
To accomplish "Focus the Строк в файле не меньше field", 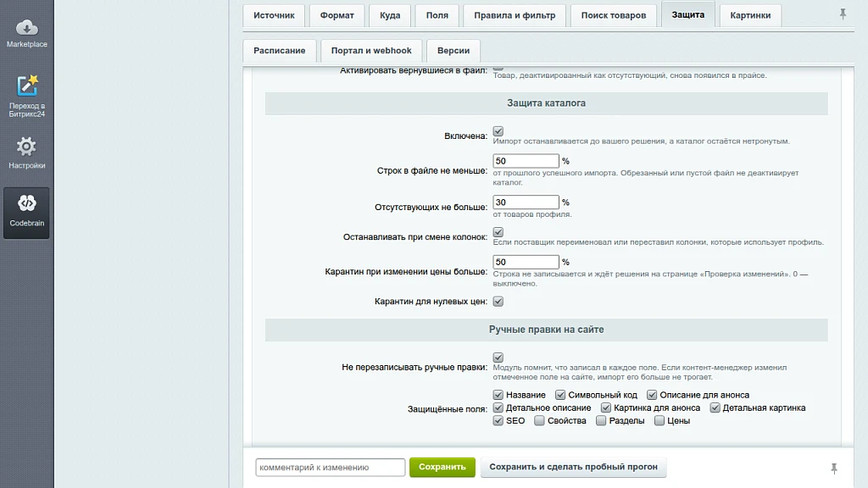I will click(526, 161).
